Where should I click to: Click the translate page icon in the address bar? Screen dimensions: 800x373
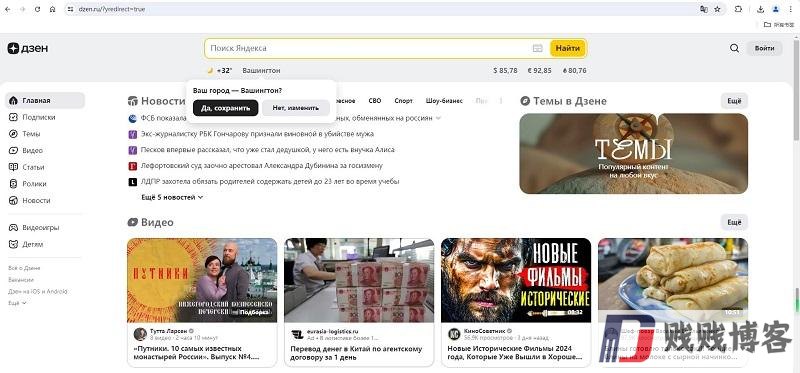click(x=704, y=9)
